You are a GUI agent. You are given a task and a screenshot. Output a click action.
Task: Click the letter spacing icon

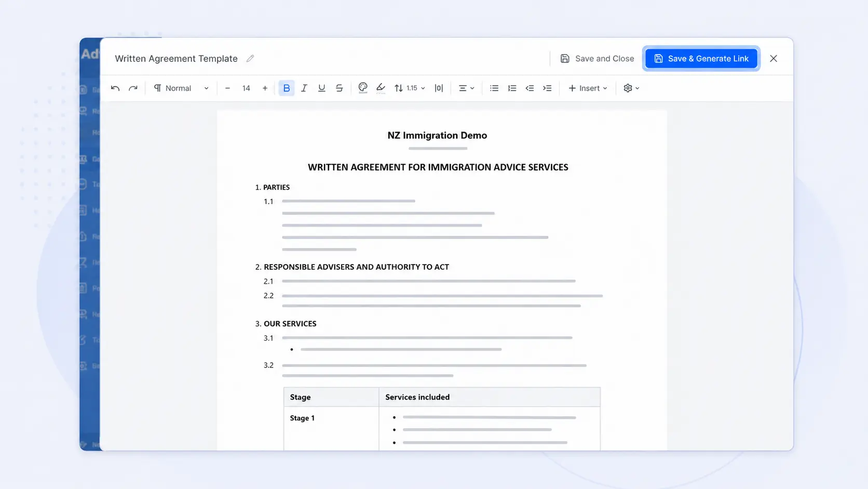click(439, 88)
